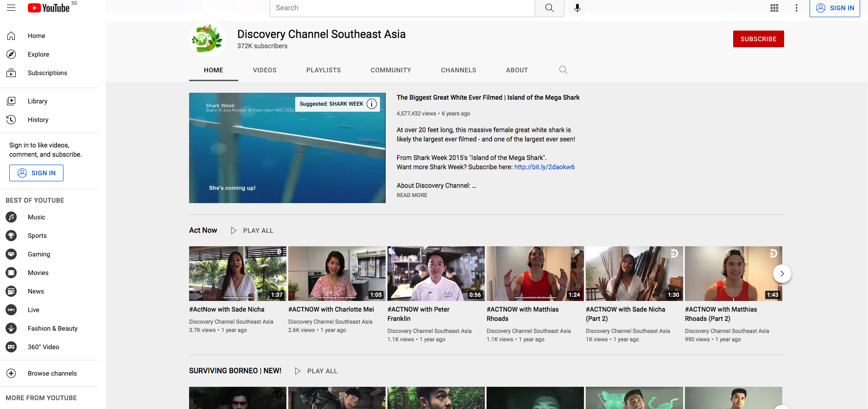Open #ACTNOW with Charlotte Mei thumbnail
This screenshot has width=868, height=409.
(x=337, y=274)
